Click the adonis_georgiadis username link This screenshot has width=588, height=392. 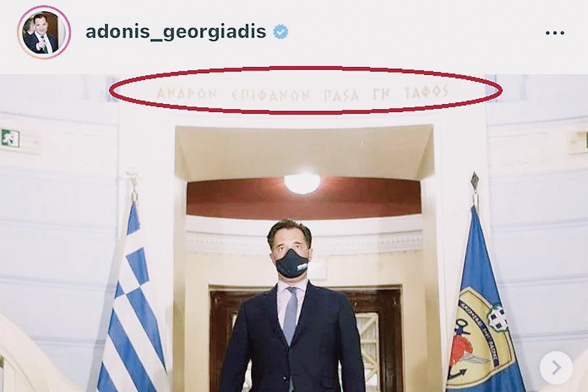coord(175,32)
